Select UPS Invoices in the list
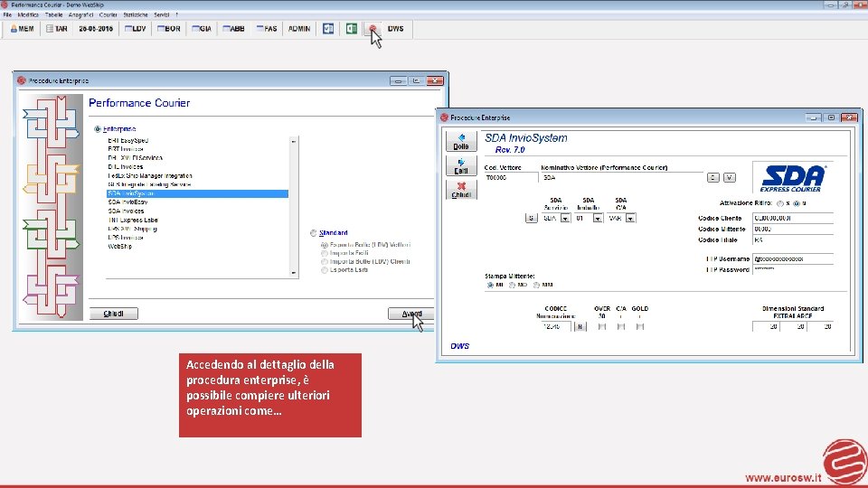Viewport: 868px width, 488px height. (x=126, y=238)
